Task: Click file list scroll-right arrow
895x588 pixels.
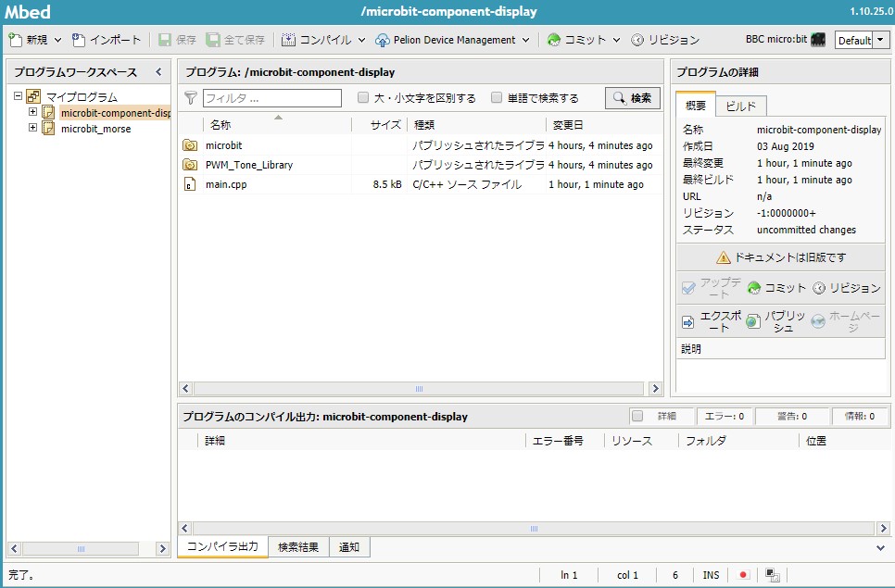Action: [655, 389]
